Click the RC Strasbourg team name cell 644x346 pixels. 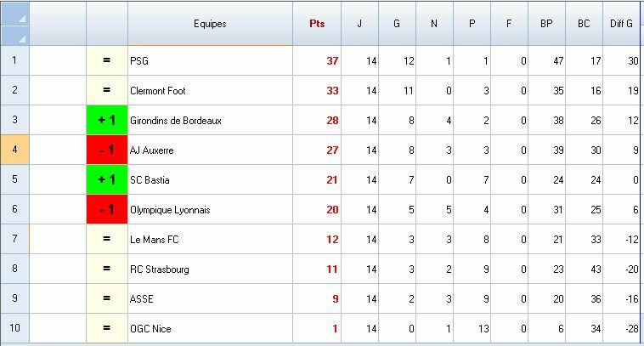coord(160,269)
